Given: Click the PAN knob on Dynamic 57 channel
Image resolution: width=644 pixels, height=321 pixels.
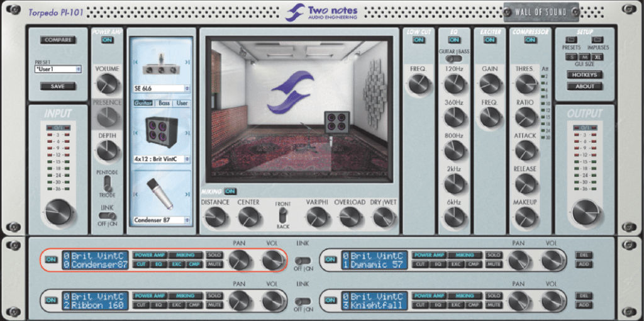Looking at the screenshot, I should (518, 260).
